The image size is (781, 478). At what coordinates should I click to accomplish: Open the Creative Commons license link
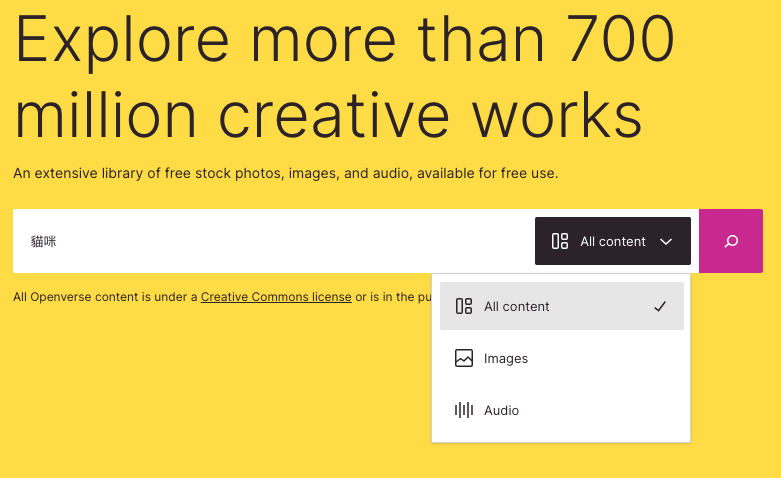click(x=276, y=297)
